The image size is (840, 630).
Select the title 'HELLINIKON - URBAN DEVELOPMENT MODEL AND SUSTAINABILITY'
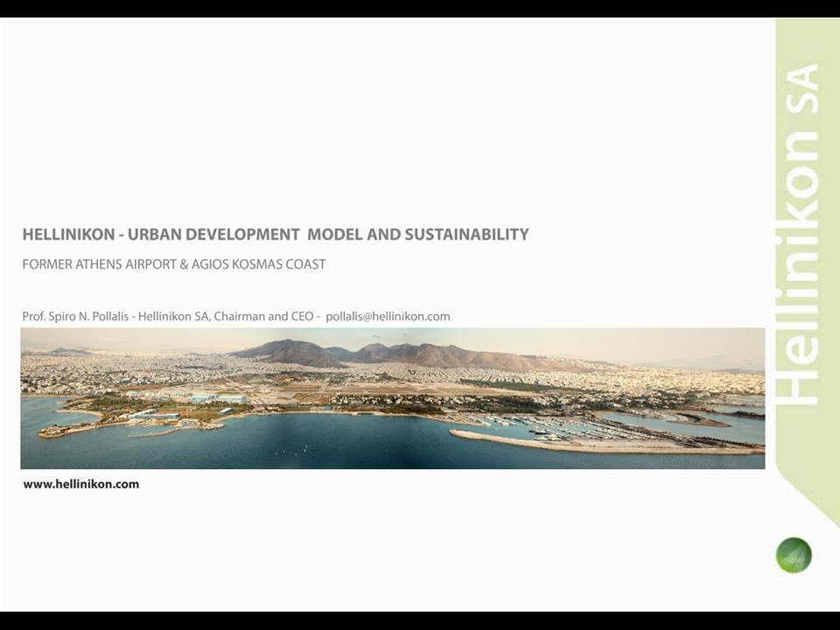tap(276, 234)
